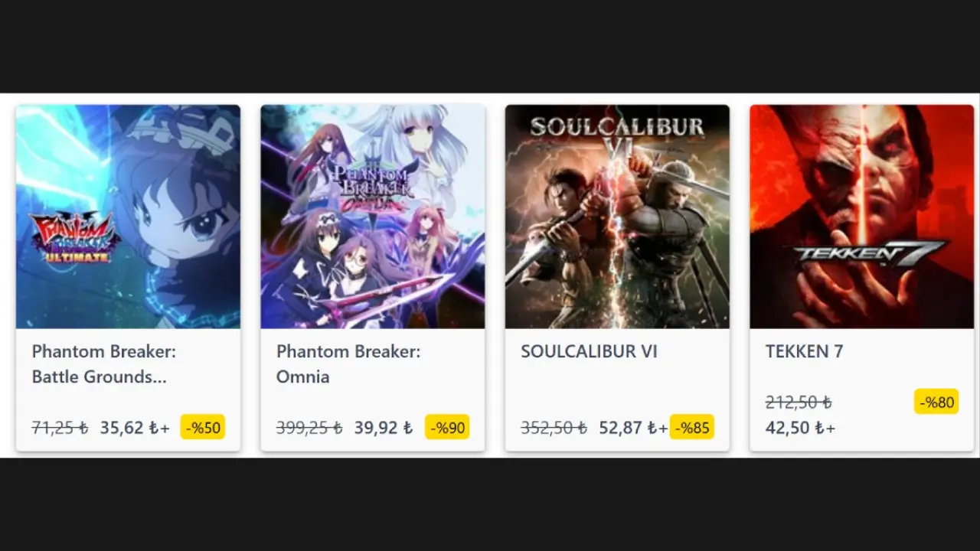980x551 pixels.
Task: Click the TEKKEN 7 cover art
Action: 861,217
